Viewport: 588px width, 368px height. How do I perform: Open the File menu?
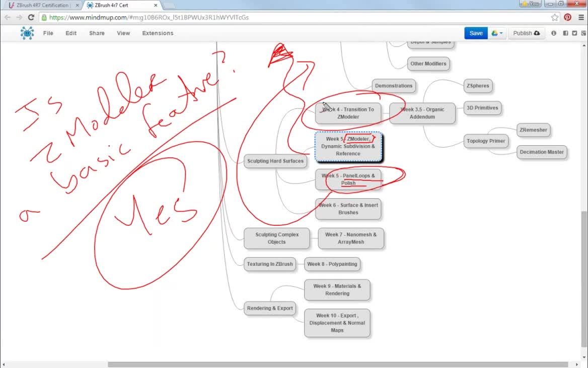click(x=48, y=33)
